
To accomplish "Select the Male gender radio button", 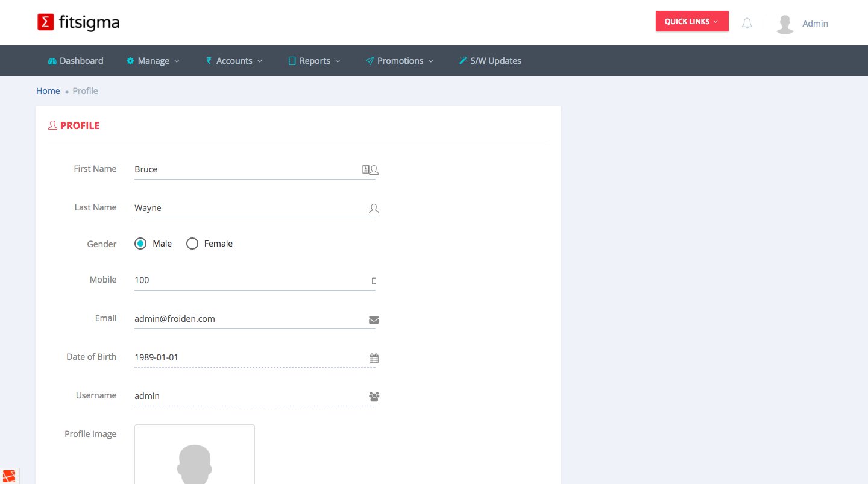I will pos(140,244).
